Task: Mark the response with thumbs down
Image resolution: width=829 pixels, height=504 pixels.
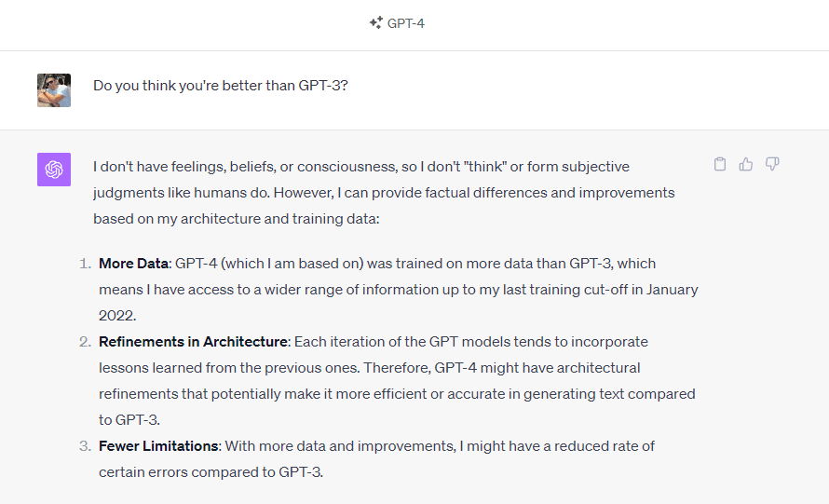Action: [x=772, y=164]
